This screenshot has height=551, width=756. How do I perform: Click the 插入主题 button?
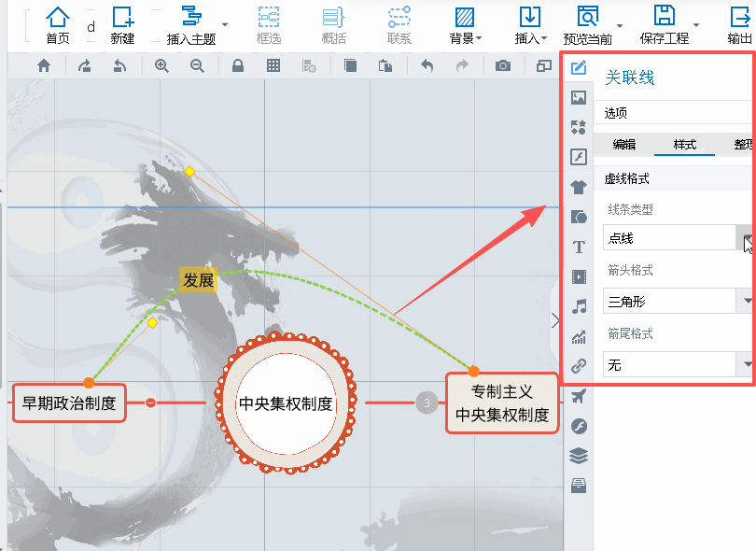[190, 23]
